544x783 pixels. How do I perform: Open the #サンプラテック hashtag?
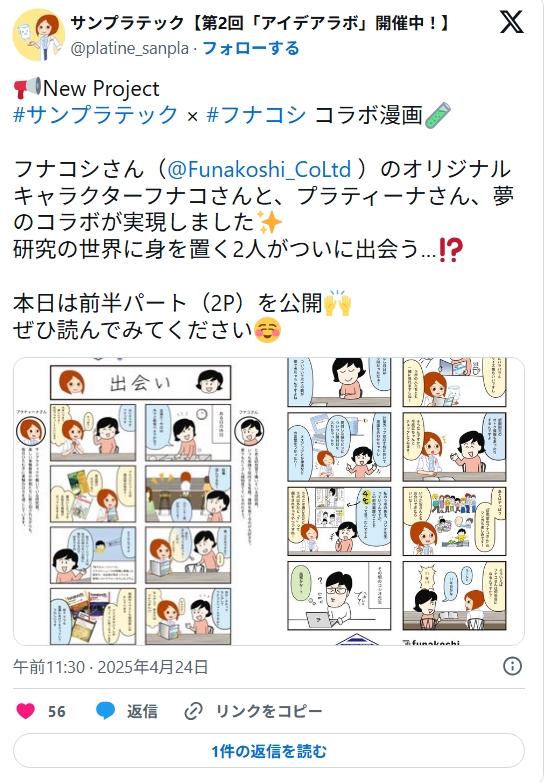pos(95,114)
